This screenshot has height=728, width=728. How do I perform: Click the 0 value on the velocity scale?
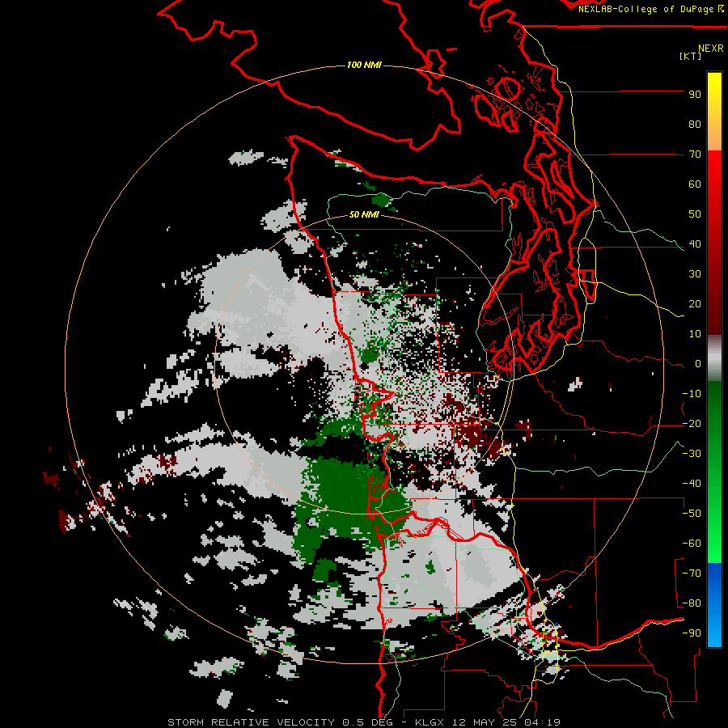click(698, 364)
